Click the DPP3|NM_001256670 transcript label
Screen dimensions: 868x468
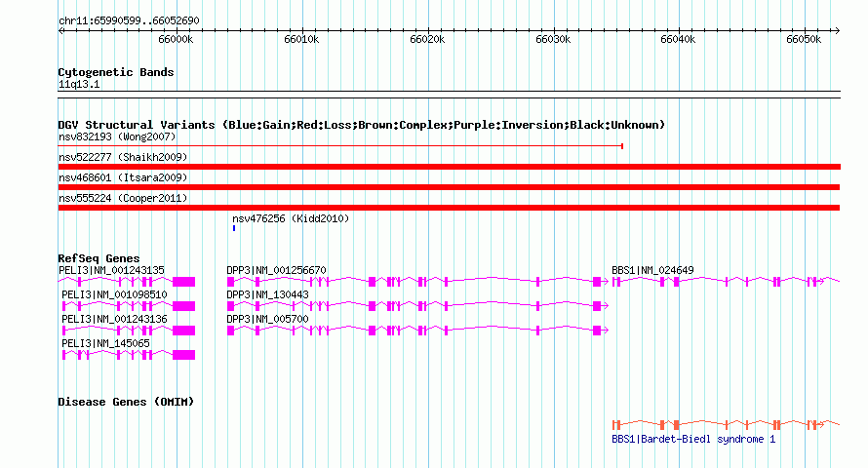276,270
